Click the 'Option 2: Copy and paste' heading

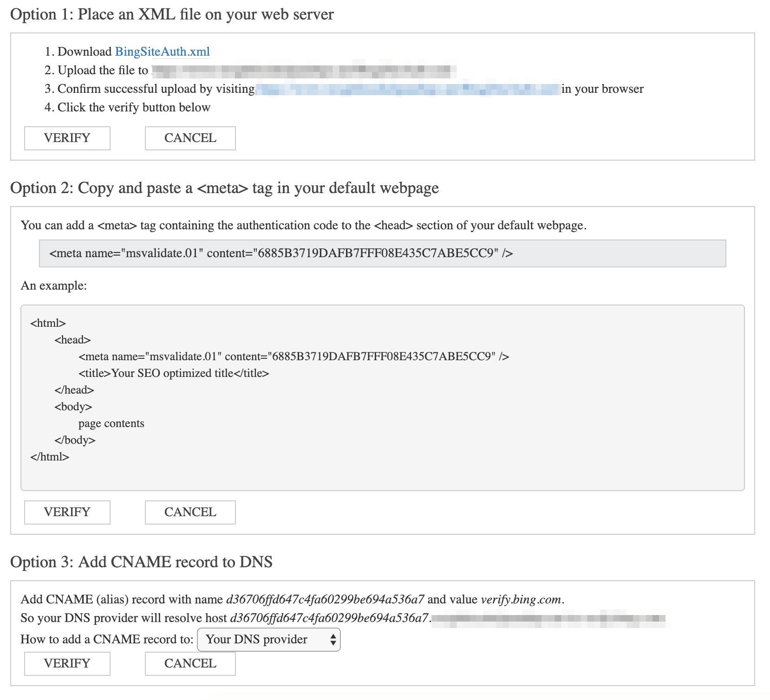224,188
